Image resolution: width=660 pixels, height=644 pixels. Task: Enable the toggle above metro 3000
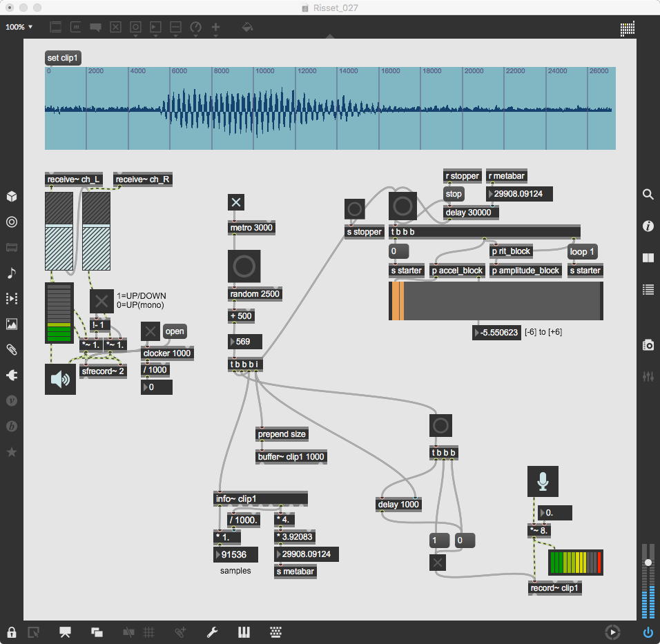coord(236,202)
